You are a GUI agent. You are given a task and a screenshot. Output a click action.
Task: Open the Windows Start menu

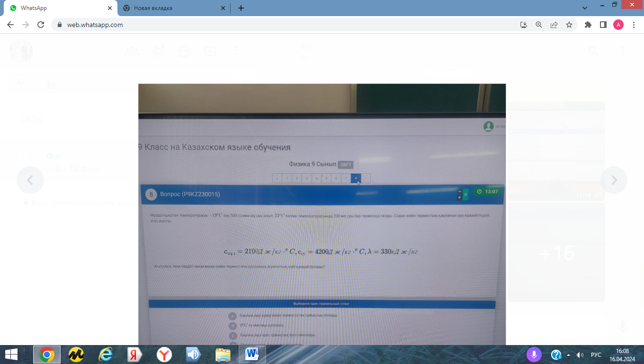tap(11, 355)
